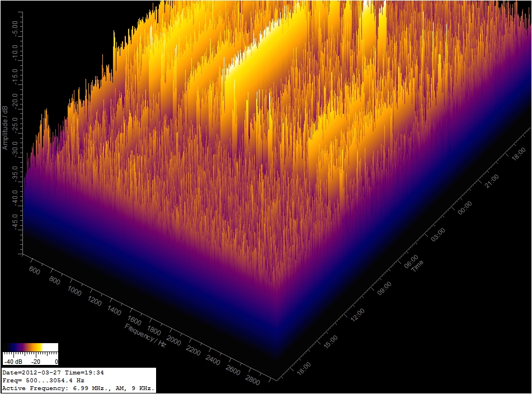This screenshot has height=394, width=532.
Task: Click the -35.0 amplitude axis label
Action: [x=15, y=173]
